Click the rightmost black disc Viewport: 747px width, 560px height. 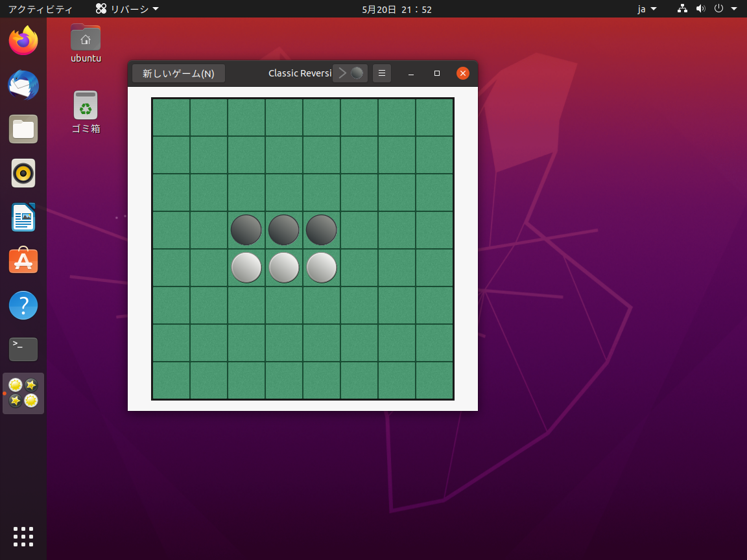point(322,230)
